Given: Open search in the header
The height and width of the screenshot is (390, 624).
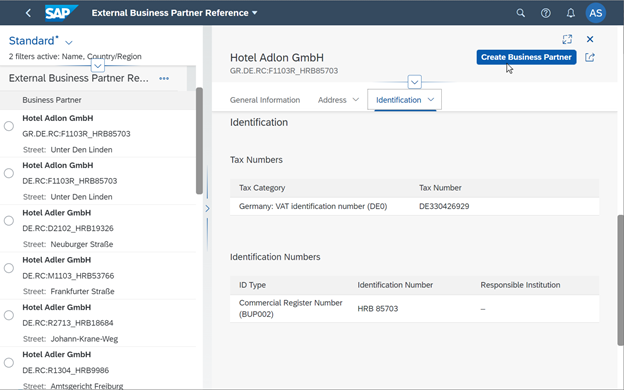Looking at the screenshot, I should [521, 13].
